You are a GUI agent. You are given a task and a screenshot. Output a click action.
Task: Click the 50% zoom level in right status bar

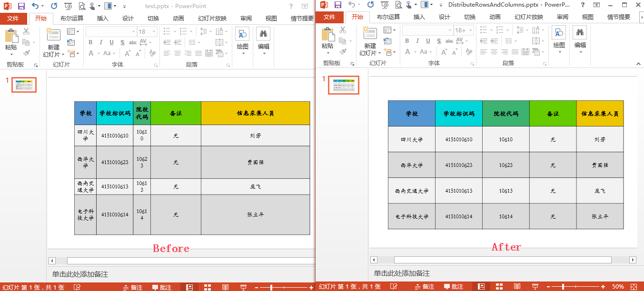click(618, 287)
